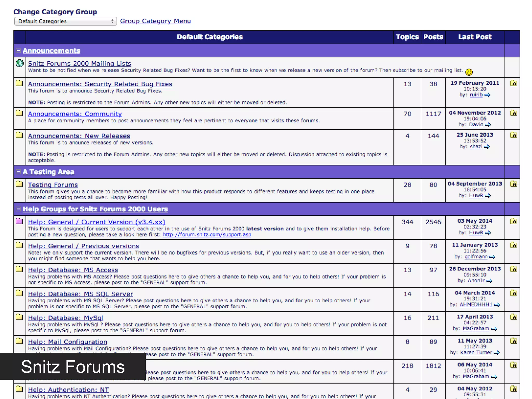Open AHMEDHHH1's profile link
Screen dimensions: 532x399
pyautogui.click(x=476, y=305)
